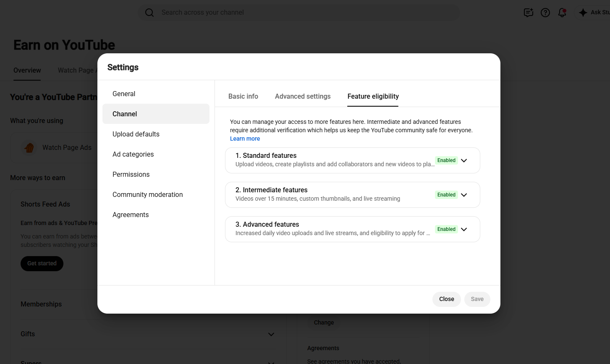Expand Intermediate features section chevron
Image resolution: width=610 pixels, height=364 pixels.
click(464, 195)
